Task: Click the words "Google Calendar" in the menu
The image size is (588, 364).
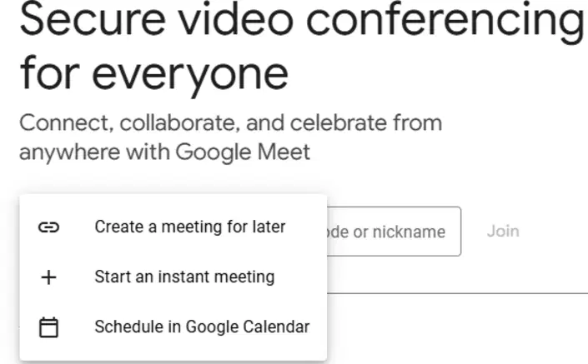Action: tap(248, 327)
